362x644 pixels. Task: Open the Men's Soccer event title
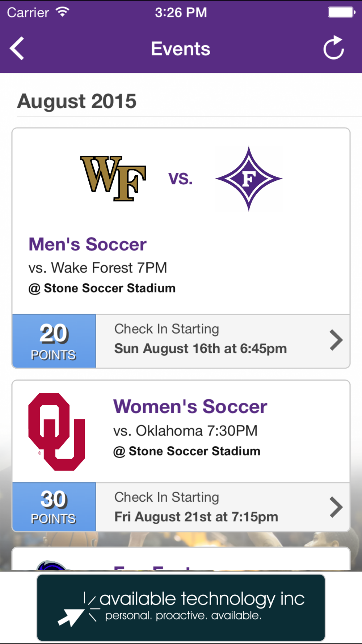point(88,244)
